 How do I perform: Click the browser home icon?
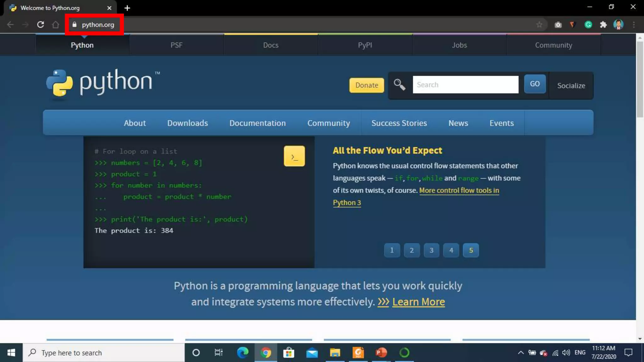click(x=56, y=25)
